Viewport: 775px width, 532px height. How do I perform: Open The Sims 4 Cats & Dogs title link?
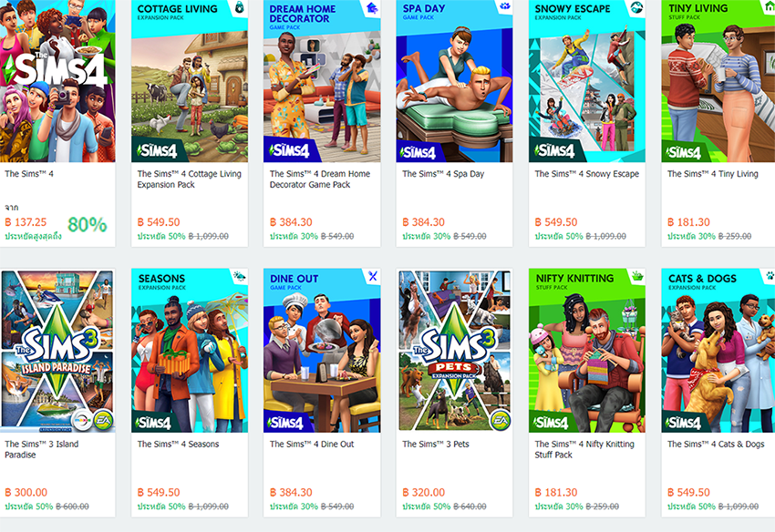click(716, 444)
